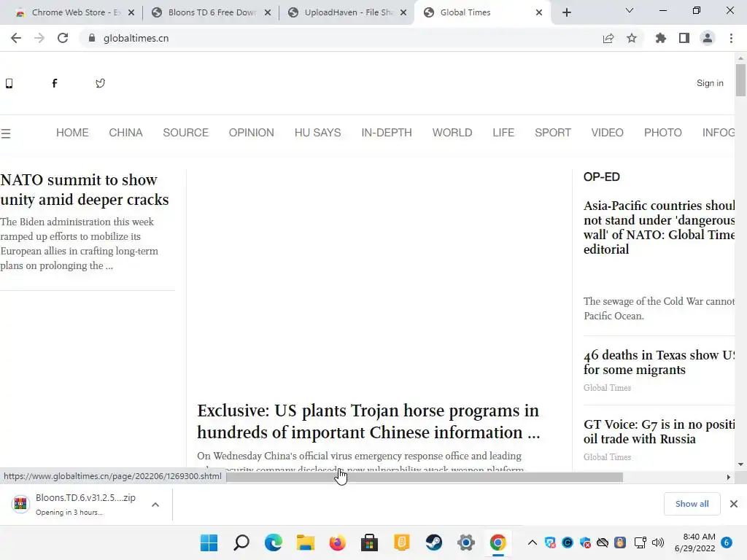Open the LIFE navigation item

tap(503, 133)
